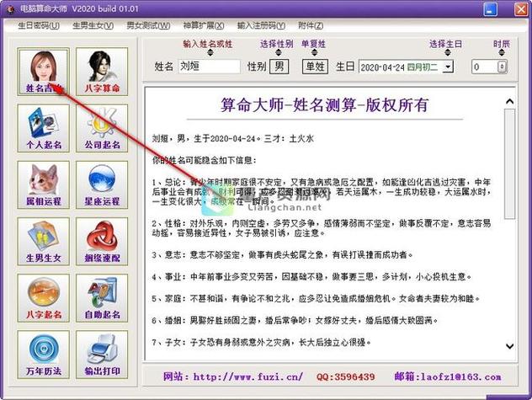This screenshot has width=532, height=400.
Task: Toggle the 男 gender button
Action: [279, 66]
